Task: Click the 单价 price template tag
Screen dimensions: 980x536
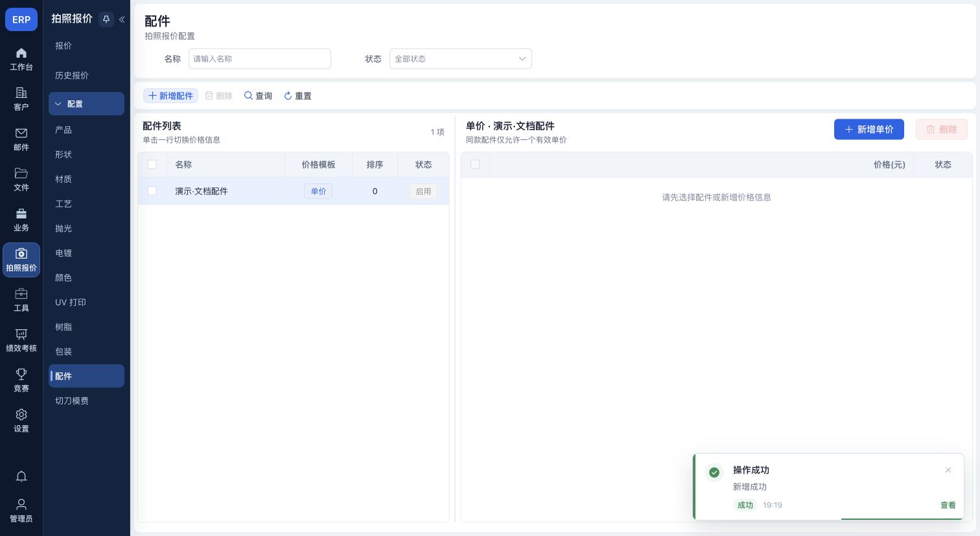Action: [318, 191]
